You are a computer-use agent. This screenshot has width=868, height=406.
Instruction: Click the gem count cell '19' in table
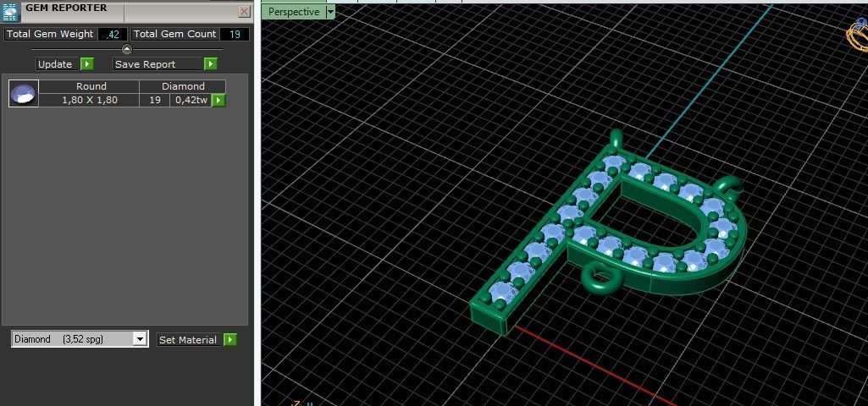pyautogui.click(x=155, y=100)
